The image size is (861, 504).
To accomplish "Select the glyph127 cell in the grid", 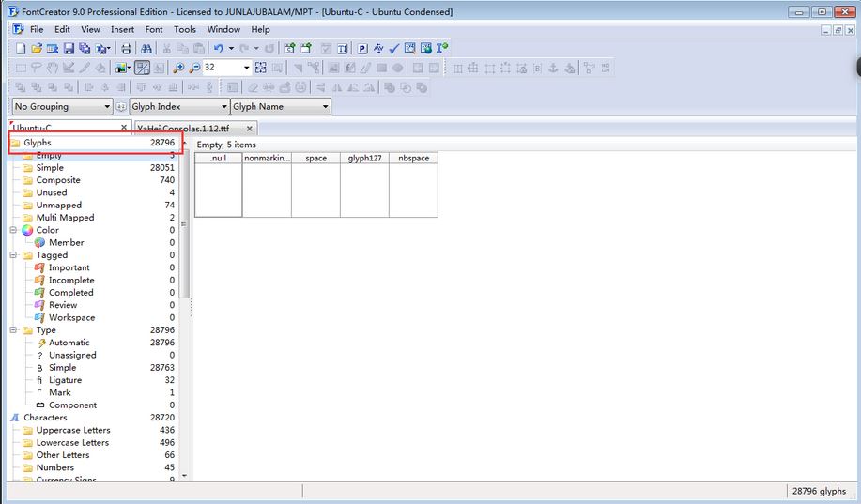I will (364, 184).
